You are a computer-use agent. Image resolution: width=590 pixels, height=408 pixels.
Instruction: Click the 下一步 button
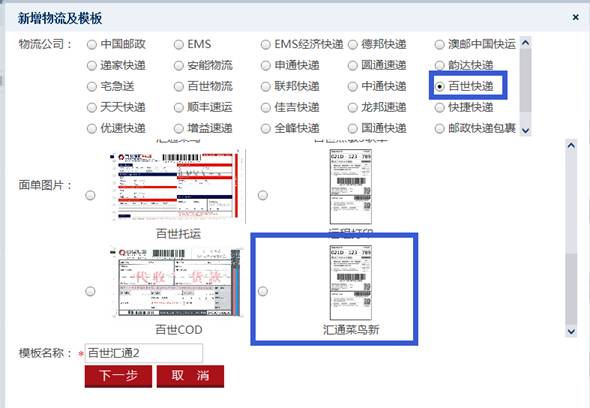118,376
